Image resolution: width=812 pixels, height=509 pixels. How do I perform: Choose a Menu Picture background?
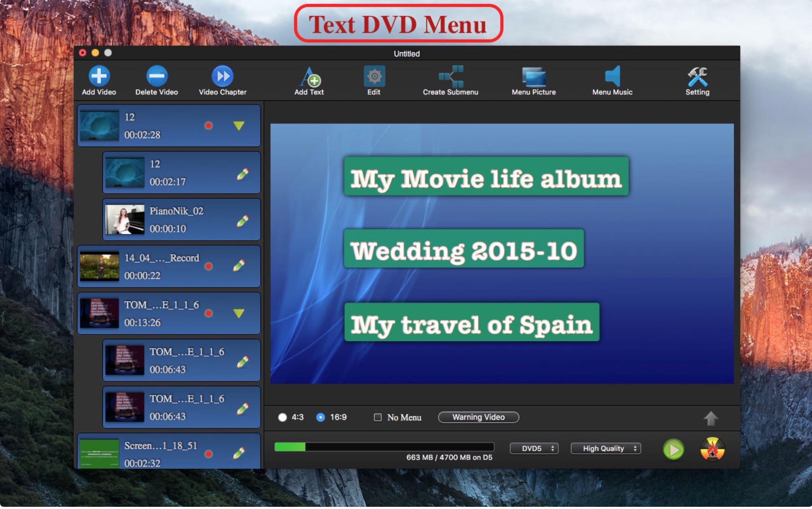[534, 77]
